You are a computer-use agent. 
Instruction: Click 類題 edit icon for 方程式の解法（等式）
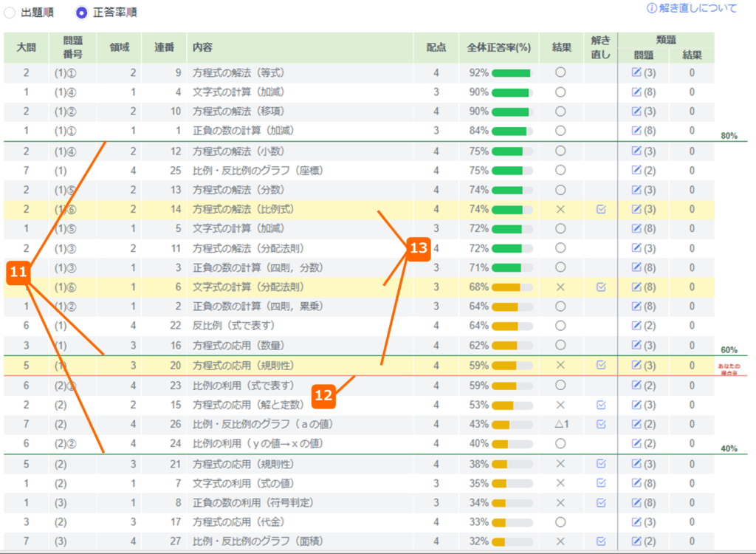coord(636,73)
